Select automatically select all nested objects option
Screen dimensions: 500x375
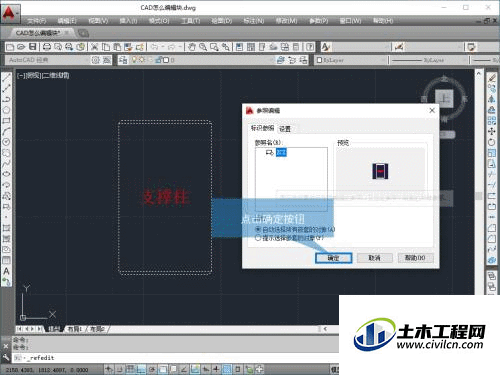(295, 229)
